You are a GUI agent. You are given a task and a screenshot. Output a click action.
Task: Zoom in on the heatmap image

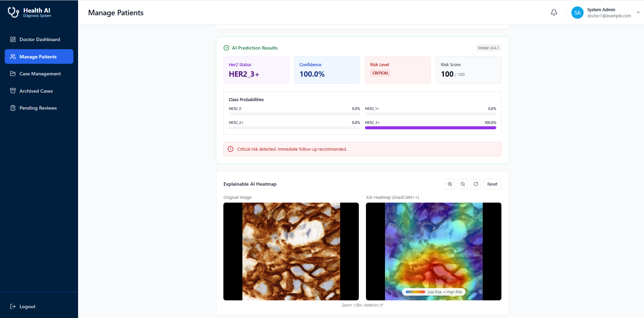[450, 184]
